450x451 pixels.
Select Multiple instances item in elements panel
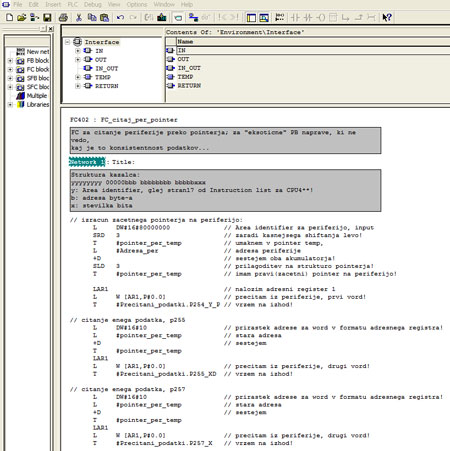(x=32, y=96)
